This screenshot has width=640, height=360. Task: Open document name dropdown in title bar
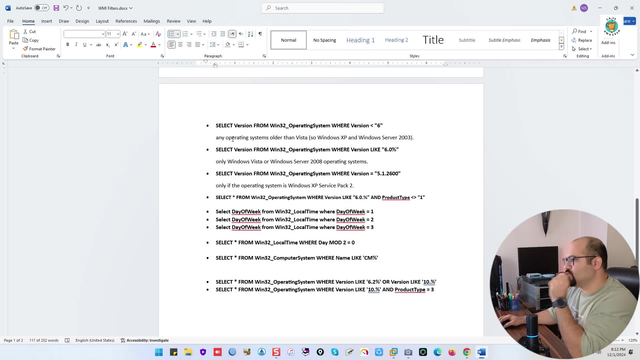click(131, 8)
